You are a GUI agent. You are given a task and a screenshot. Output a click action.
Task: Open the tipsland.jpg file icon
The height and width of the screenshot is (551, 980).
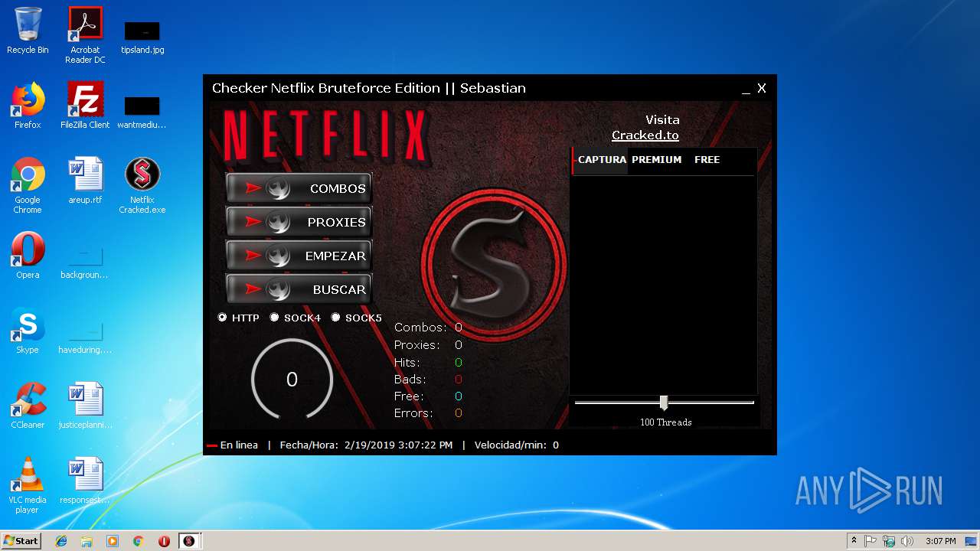coord(142,37)
